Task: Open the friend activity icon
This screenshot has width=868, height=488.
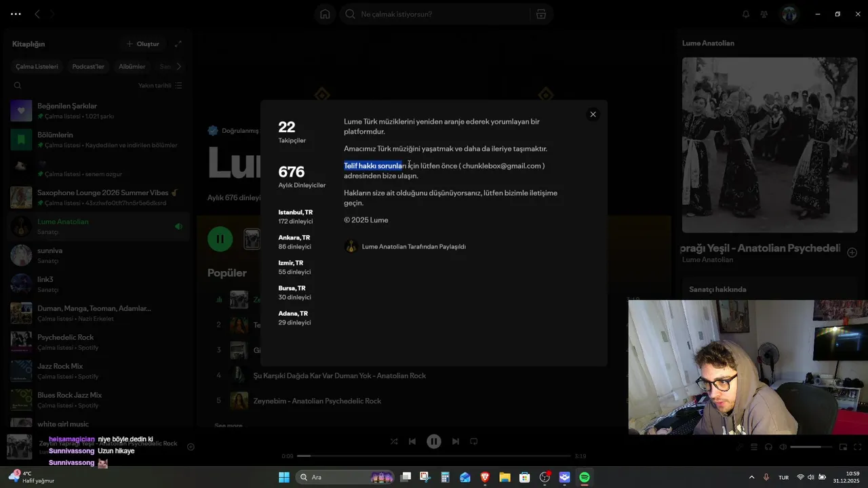Action: click(x=764, y=14)
